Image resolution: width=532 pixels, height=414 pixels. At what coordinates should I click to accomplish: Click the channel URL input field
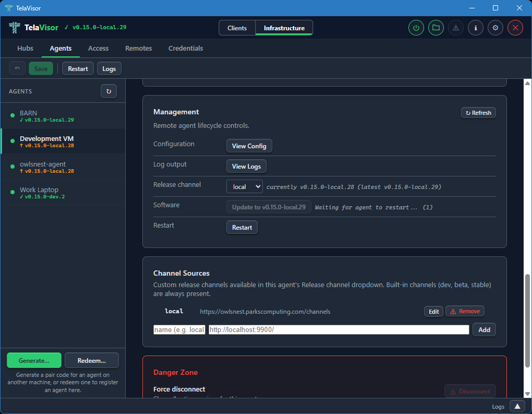[338, 330]
